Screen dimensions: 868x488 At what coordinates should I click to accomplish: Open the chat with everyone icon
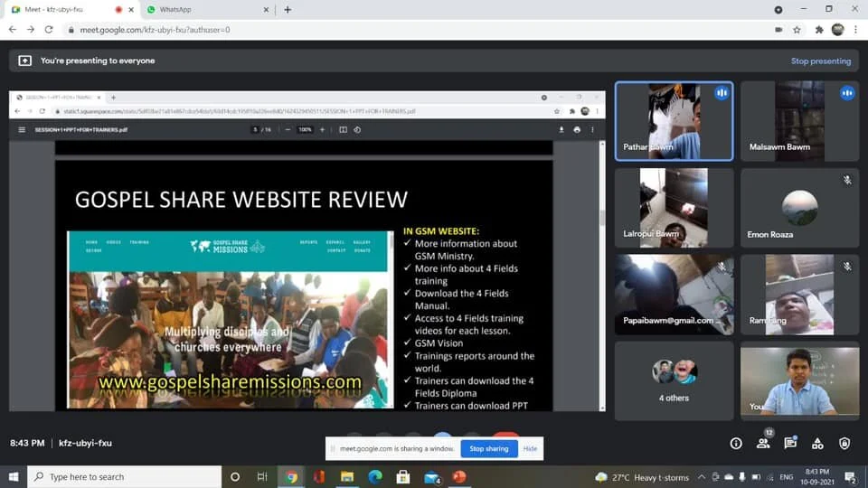pos(790,443)
